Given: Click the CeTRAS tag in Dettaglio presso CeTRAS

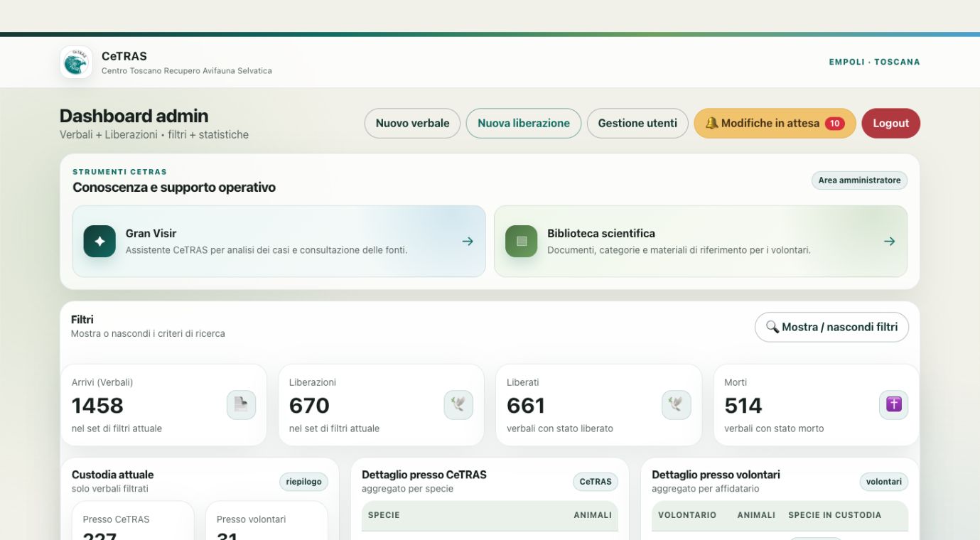Looking at the screenshot, I should click(596, 482).
